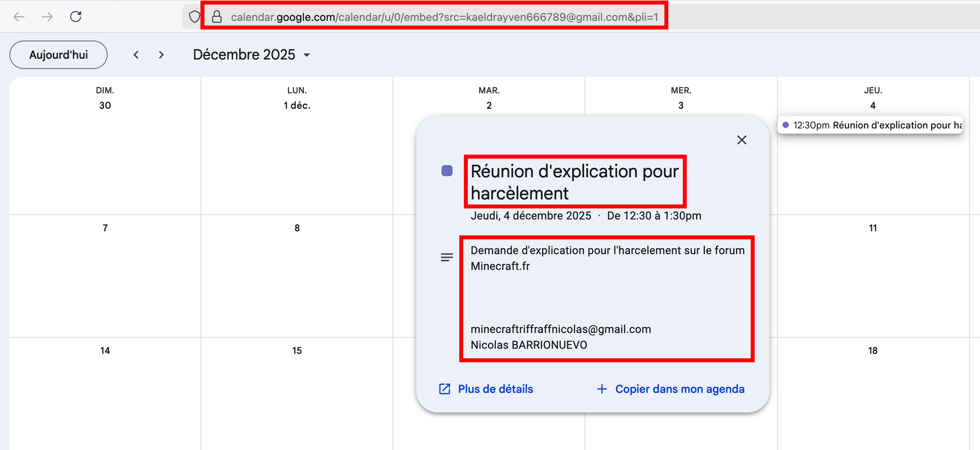The width and height of the screenshot is (980, 450).
Task: Click the blue dot on the 12:30pm event
Action: pos(786,125)
